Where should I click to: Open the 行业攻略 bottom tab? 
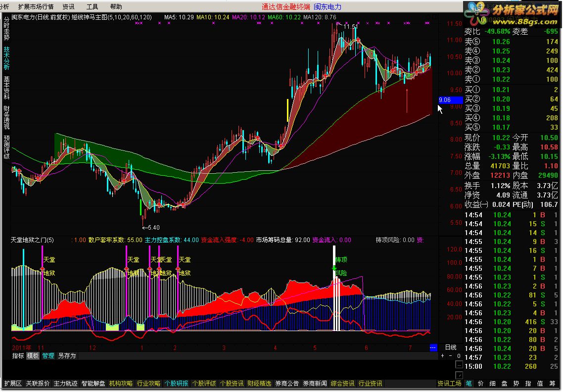pos(148,384)
